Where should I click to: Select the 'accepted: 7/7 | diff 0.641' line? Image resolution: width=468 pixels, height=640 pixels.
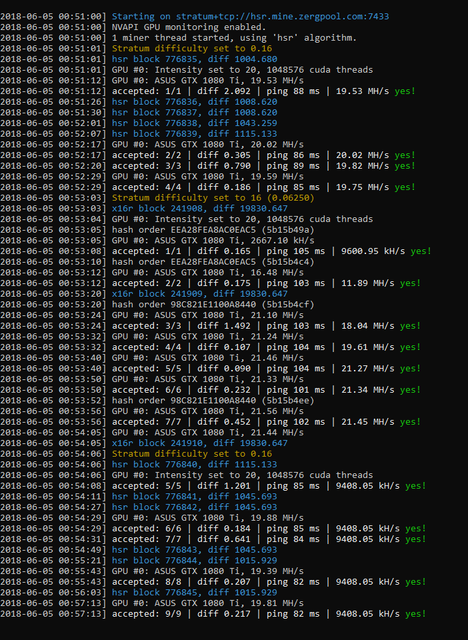(213, 539)
